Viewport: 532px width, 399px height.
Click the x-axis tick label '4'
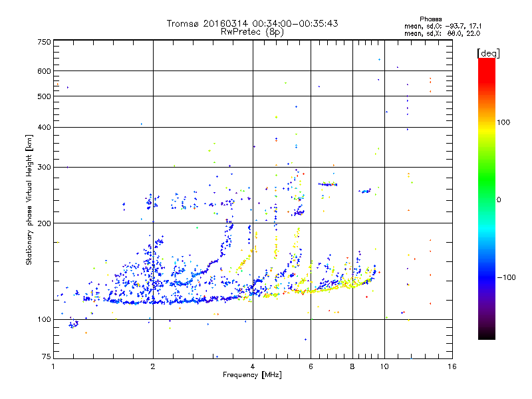click(x=253, y=366)
